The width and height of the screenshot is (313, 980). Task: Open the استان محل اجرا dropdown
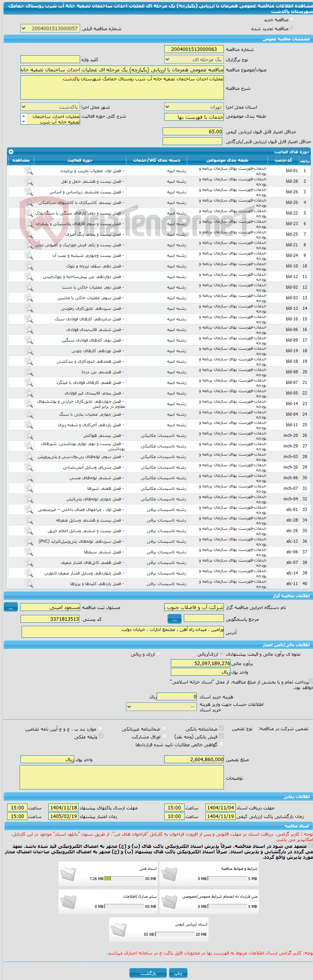tap(194, 107)
